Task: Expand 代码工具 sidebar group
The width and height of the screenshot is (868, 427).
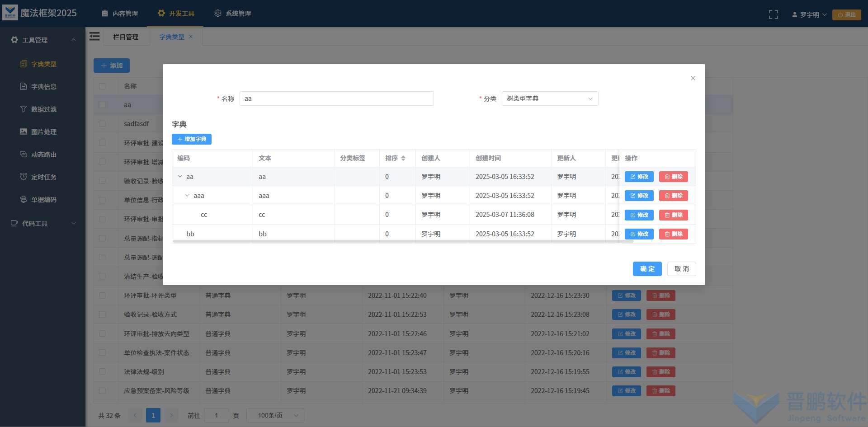Action: (42, 224)
